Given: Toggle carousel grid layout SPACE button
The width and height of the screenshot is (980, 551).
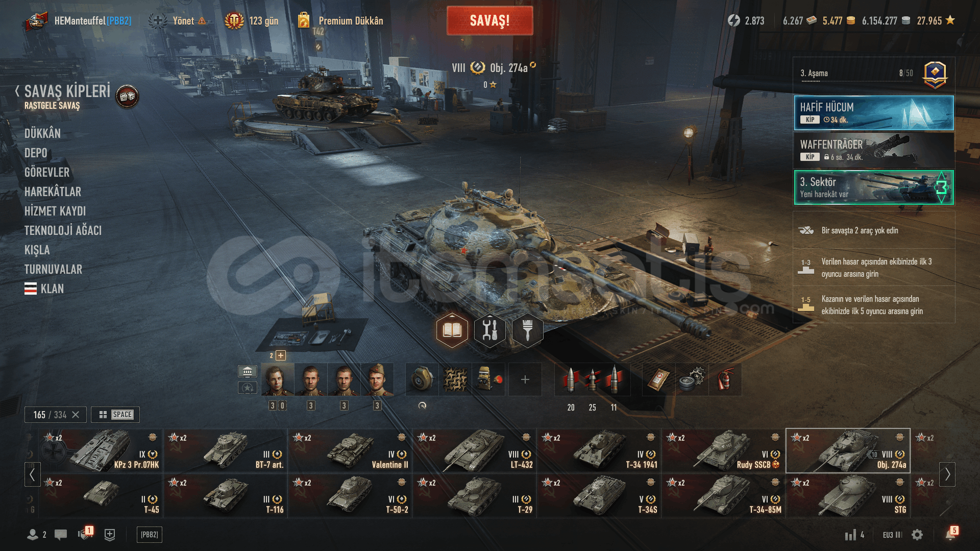Looking at the screenshot, I should coord(115,415).
